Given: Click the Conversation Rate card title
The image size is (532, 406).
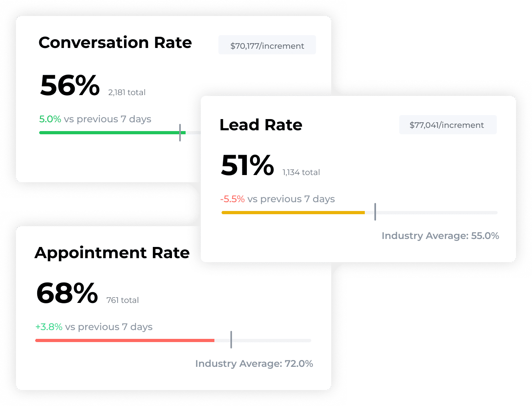Looking at the screenshot, I should [x=115, y=43].
